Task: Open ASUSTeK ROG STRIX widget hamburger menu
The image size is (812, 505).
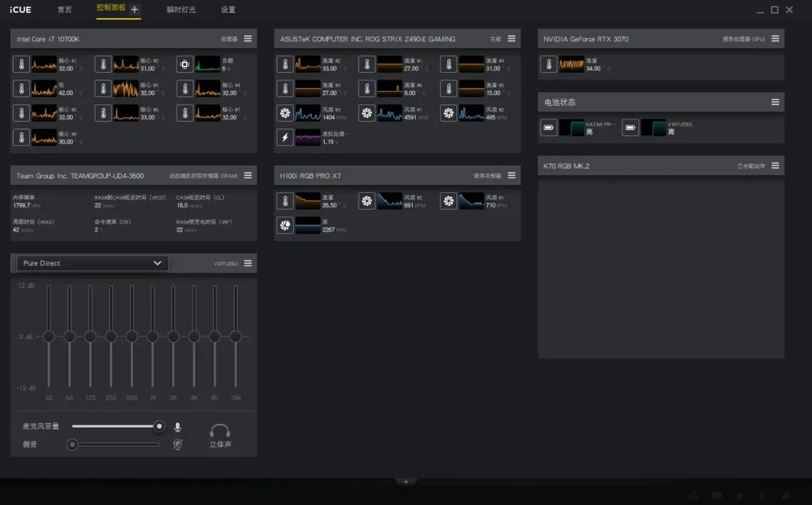Action: coord(512,39)
